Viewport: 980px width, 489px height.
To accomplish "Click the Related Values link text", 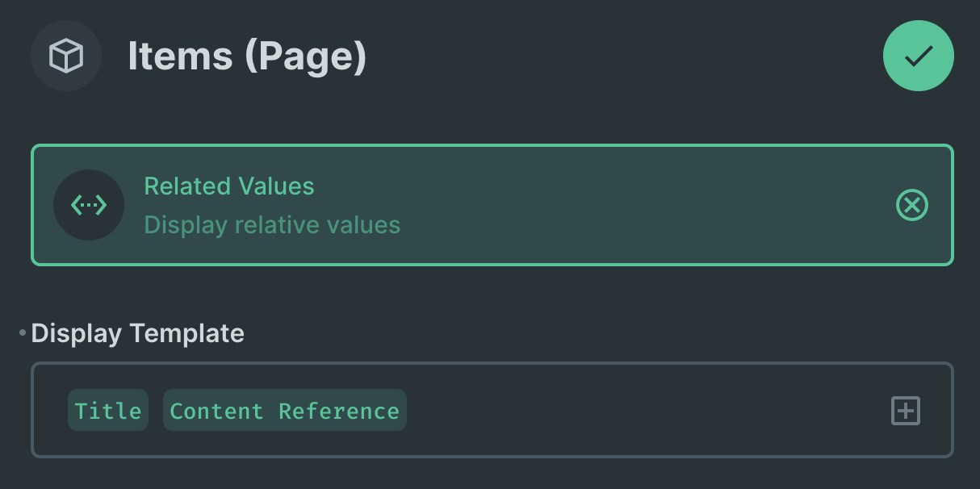I will coord(229,186).
